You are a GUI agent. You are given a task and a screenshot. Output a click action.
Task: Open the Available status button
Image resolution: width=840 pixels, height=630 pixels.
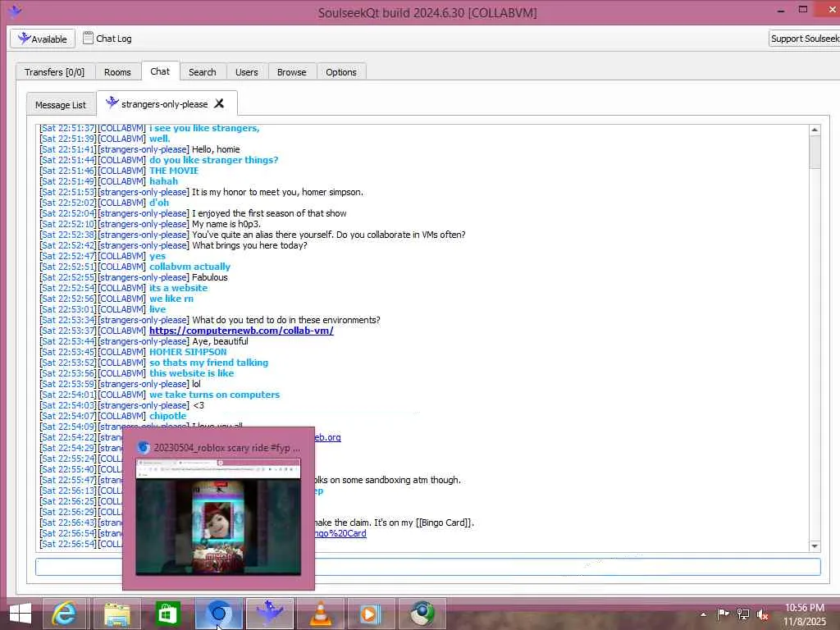tap(43, 39)
